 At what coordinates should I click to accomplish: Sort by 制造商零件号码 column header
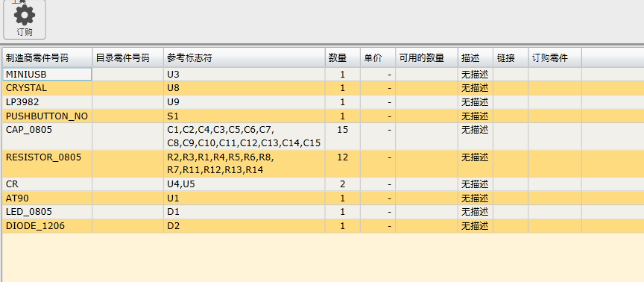48,58
